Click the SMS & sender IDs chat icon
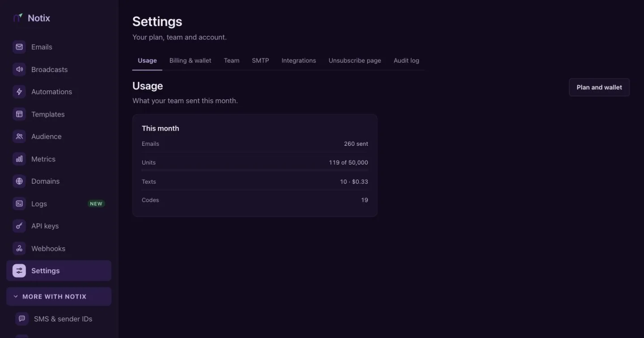644x338 pixels. [x=22, y=319]
